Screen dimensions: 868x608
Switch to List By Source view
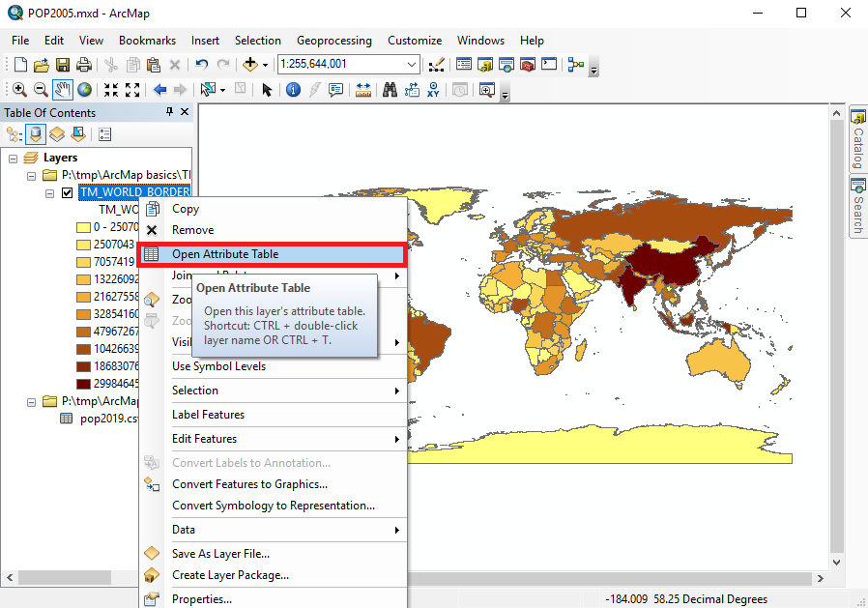pos(36,134)
